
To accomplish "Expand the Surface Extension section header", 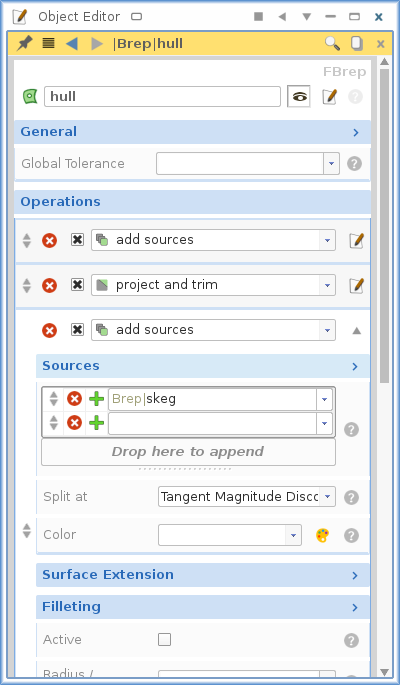I will [203, 575].
